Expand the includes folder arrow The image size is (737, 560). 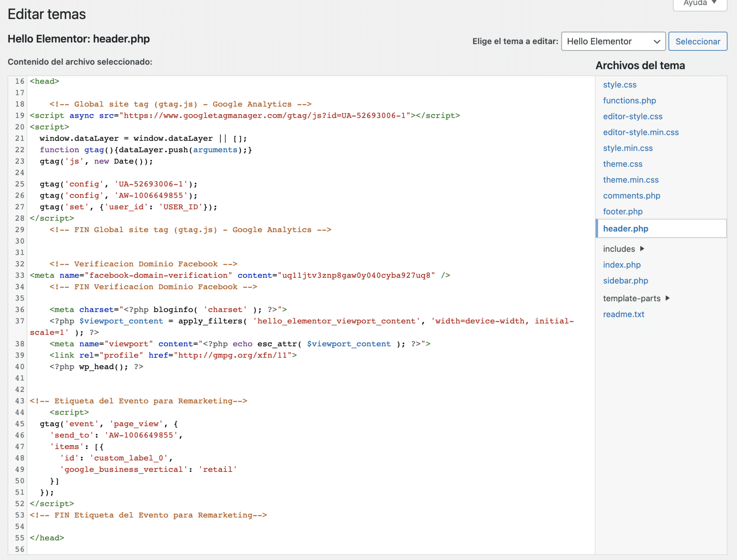coord(642,249)
